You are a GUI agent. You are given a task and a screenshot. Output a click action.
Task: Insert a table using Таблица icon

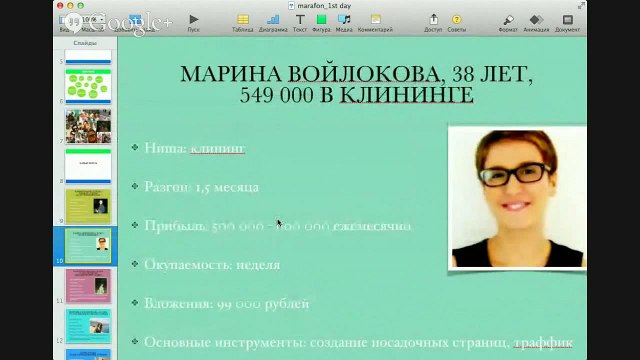click(243, 23)
